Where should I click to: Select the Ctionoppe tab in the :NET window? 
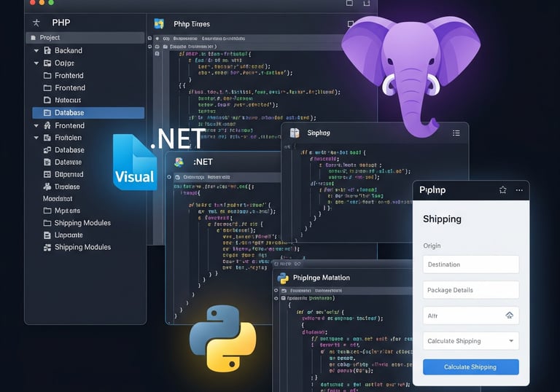(193, 177)
